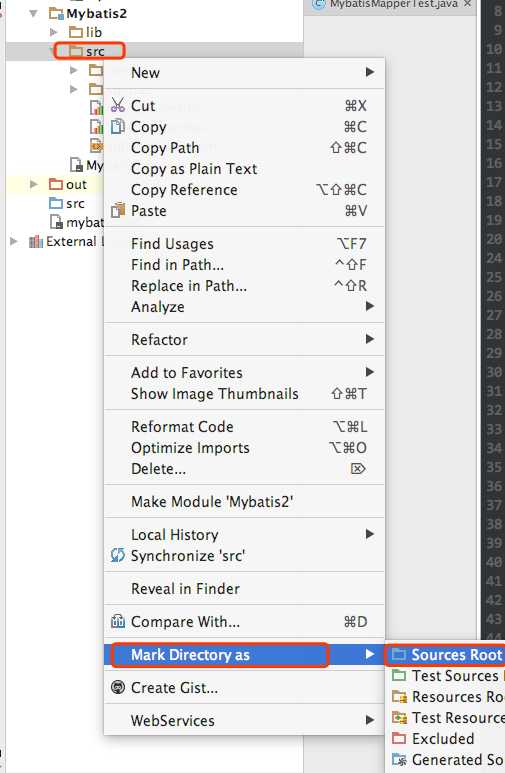This screenshot has width=505, height=773.
Task: Click the Copy documents icon
Action: 118,127
